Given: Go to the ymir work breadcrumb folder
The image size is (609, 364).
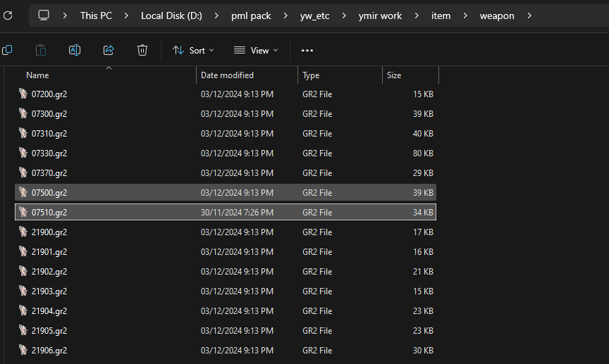Looking at the screenshot, I should coord(380,15).
